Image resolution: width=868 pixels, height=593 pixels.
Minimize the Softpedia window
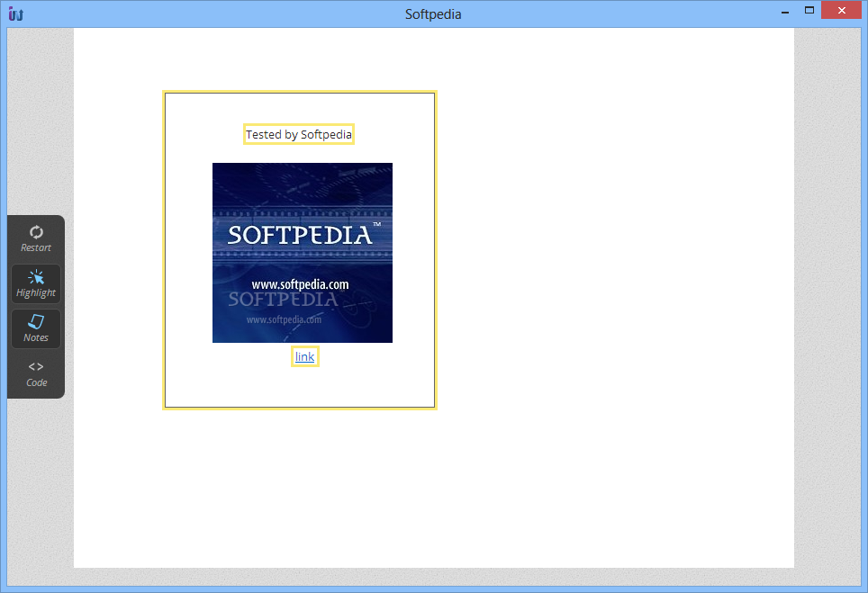click(785, 11)
